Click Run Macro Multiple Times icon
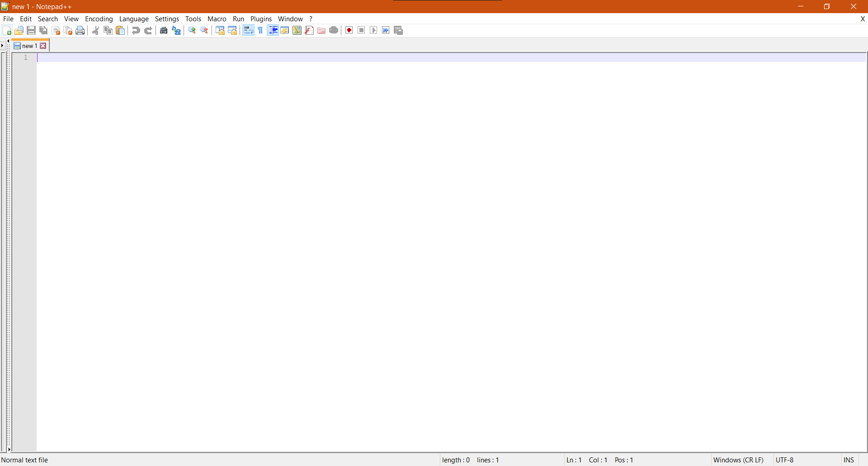The width and height of the screenshot is (868, 466). click(x=386, y=30)
